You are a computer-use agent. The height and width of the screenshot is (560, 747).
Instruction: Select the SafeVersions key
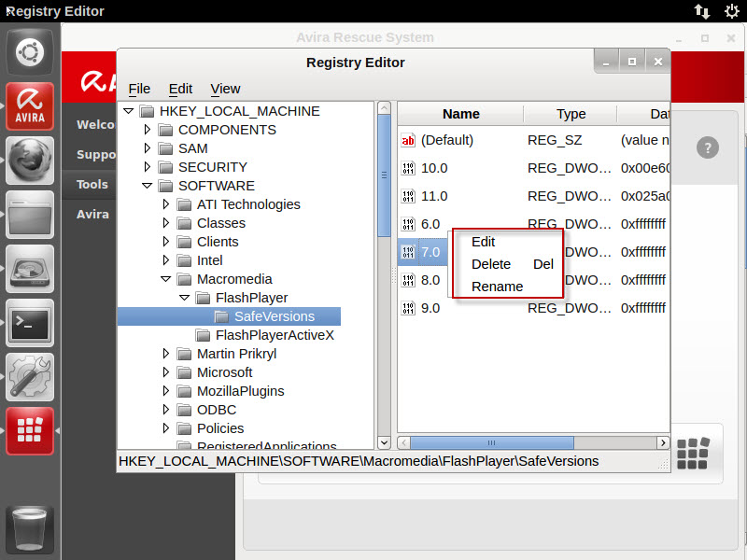[x=275, y=316]
